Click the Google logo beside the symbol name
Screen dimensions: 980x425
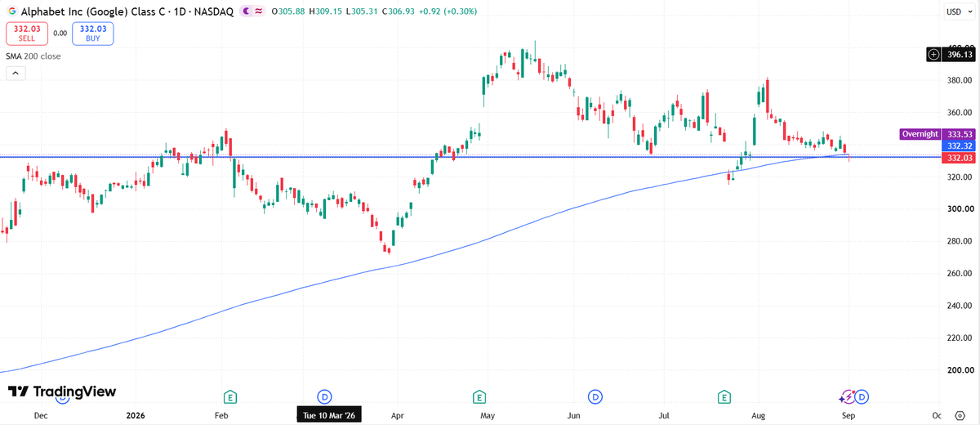tap(12, 11)
